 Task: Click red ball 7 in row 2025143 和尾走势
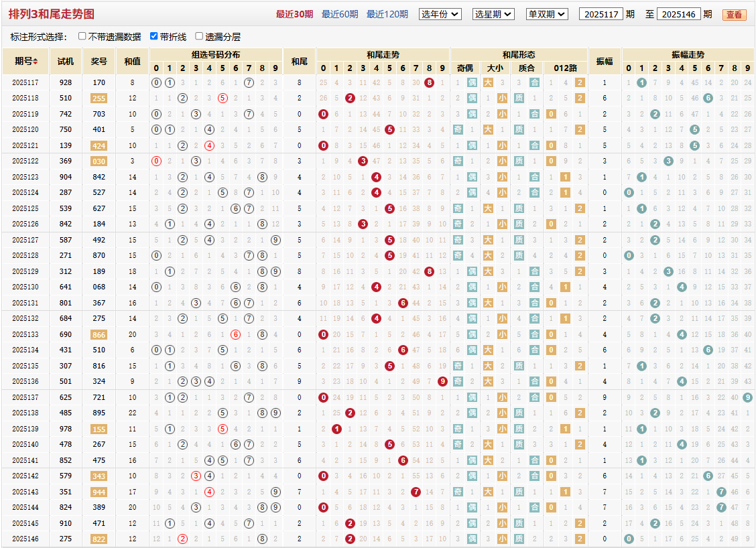[x=416, y=492]
